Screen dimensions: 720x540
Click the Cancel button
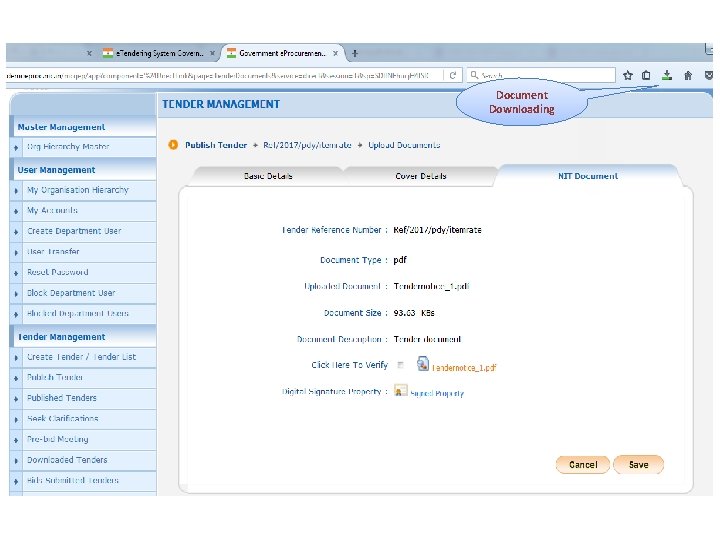coord(583,465)
